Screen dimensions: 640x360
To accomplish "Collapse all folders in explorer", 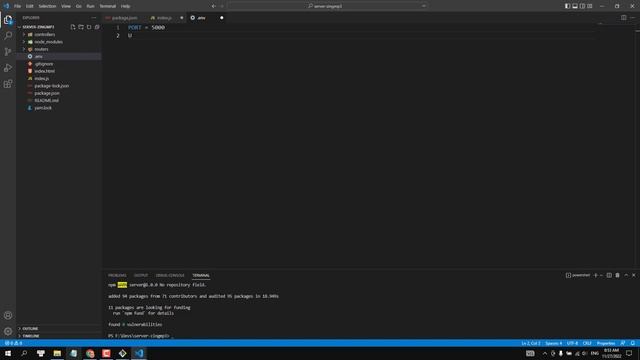I will pos(97,27).
